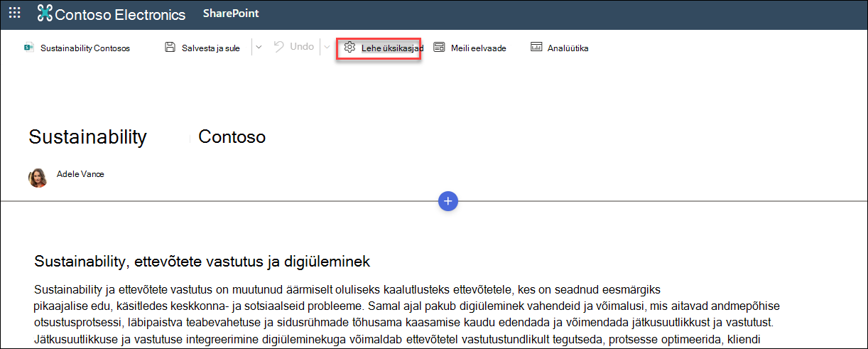Go to Sustainability Contosos site name
Image resolution: width=868 pixels, height=349 pixels.
[x=85, y=48]
